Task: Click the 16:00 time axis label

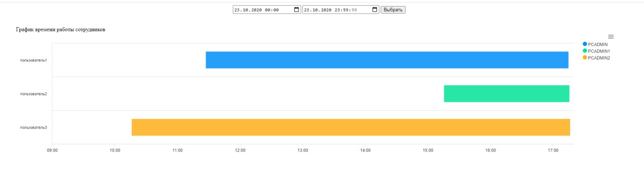Action: pos(491,150)
